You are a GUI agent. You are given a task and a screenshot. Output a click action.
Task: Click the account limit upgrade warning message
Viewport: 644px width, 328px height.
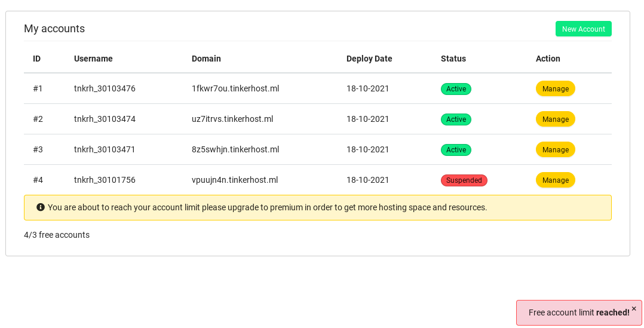point(268,207)
